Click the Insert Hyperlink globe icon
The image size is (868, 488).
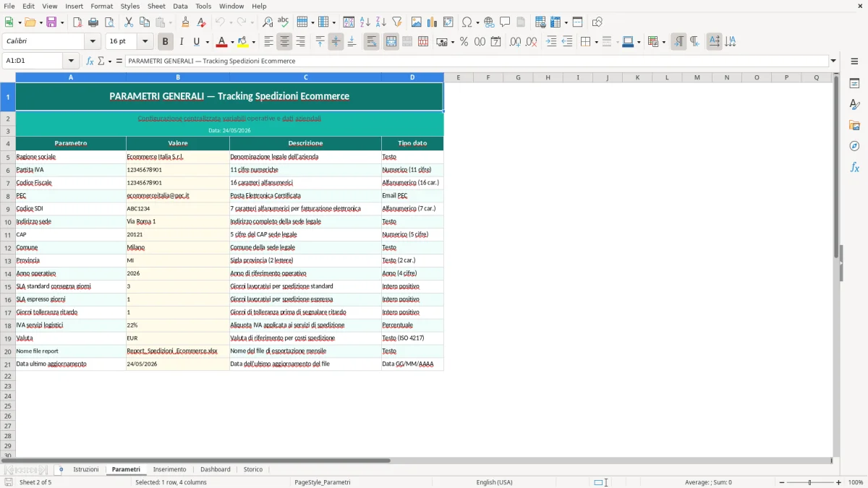(x=489, y=22)
